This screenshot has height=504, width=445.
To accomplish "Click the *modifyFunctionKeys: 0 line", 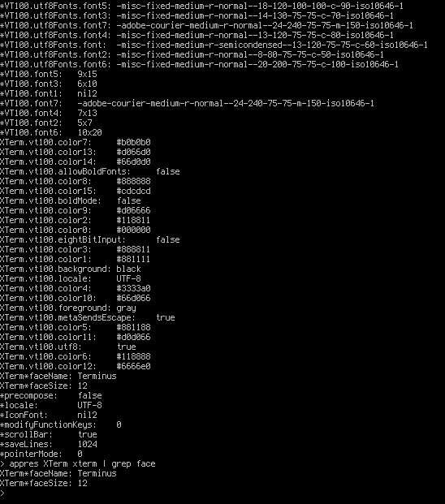I will 61,424.
